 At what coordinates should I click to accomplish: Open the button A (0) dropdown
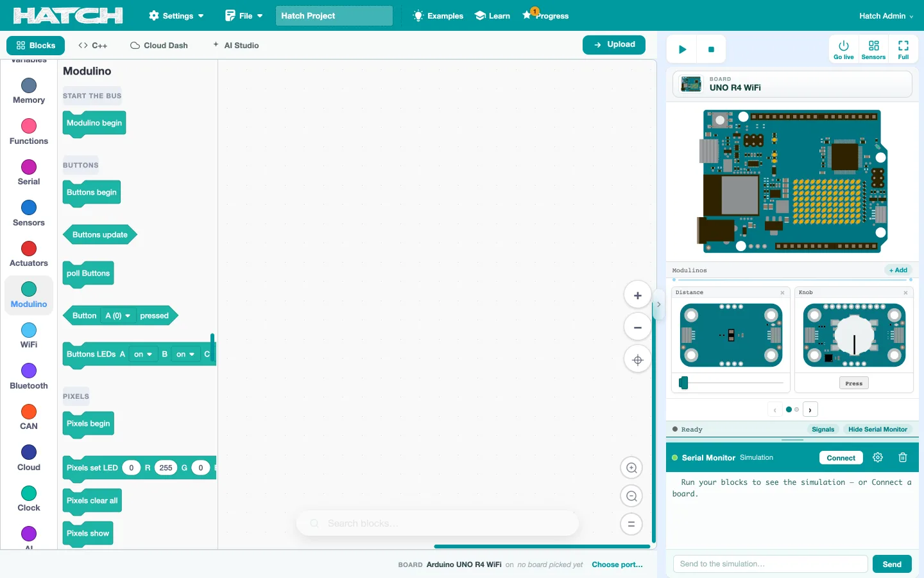coord(117,316)
